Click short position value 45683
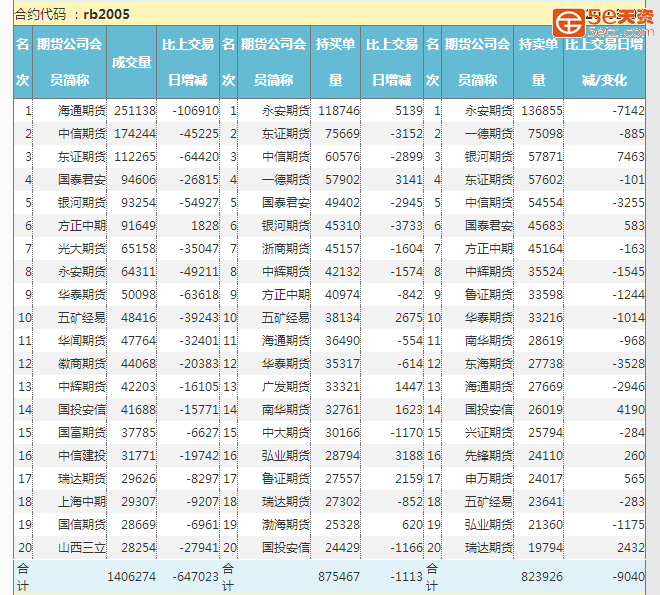The image size is (660, 595). pyautogui.click(x=545, y=226)
